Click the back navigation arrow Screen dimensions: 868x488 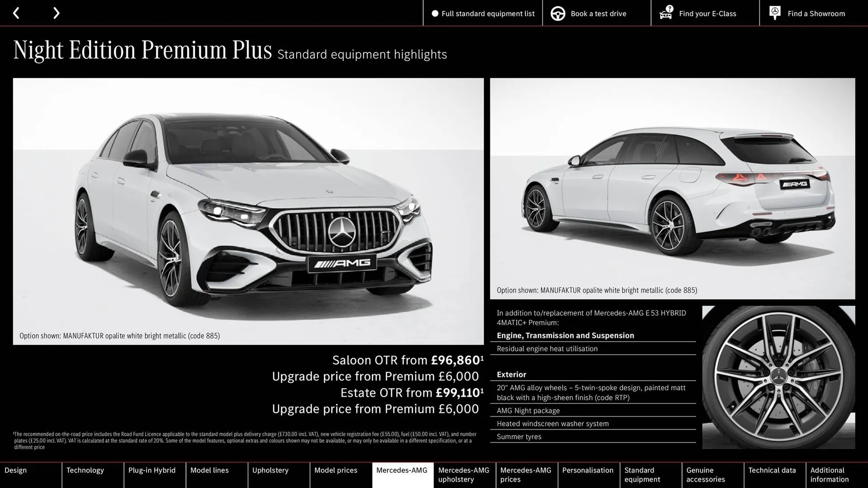pos(17,13)
